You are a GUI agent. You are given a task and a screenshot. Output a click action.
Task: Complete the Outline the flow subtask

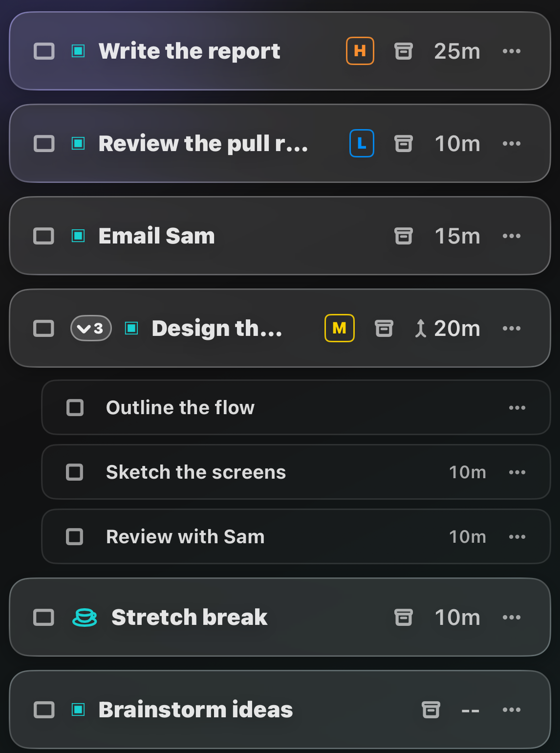tap(75, 407)
